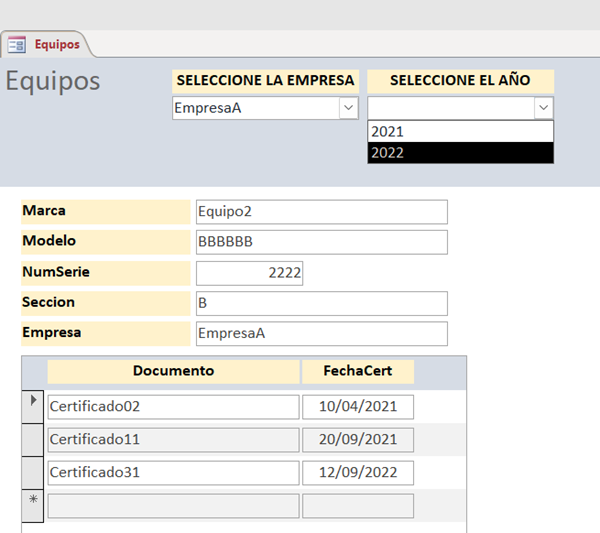
Task: Click the SELECCIONE LA EMPRESA label
Action: coord(266,81)
